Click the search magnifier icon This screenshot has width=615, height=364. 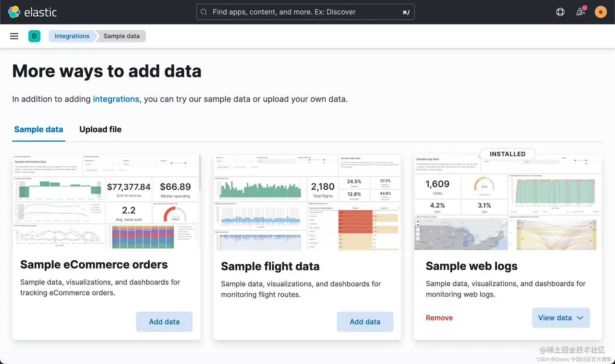pos(204,12)
